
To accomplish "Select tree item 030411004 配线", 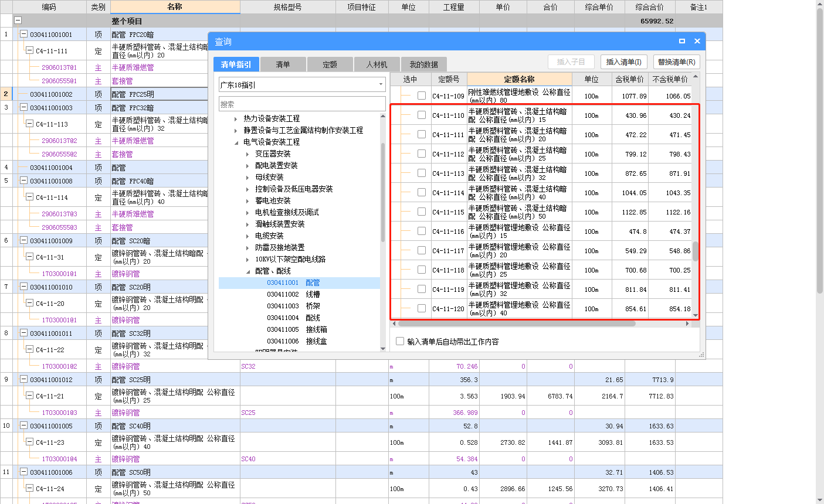I will [x=293, y=318].
